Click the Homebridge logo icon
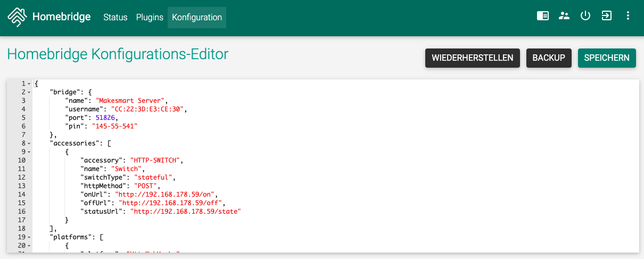644x259 pixels. point(17,17)
